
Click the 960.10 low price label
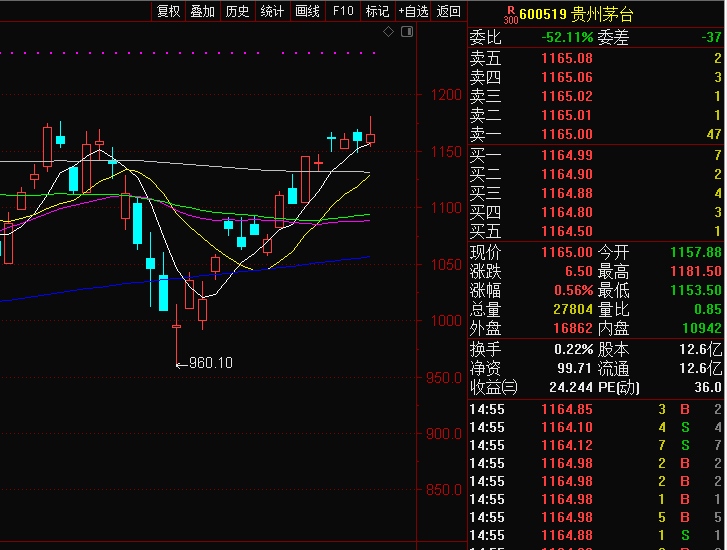(x=210, y=363)
